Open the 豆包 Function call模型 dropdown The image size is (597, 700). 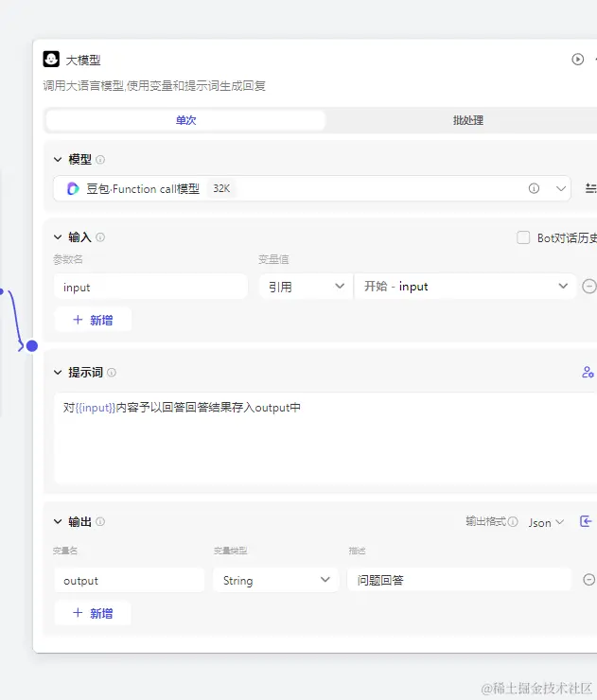[x=311, y=188]
